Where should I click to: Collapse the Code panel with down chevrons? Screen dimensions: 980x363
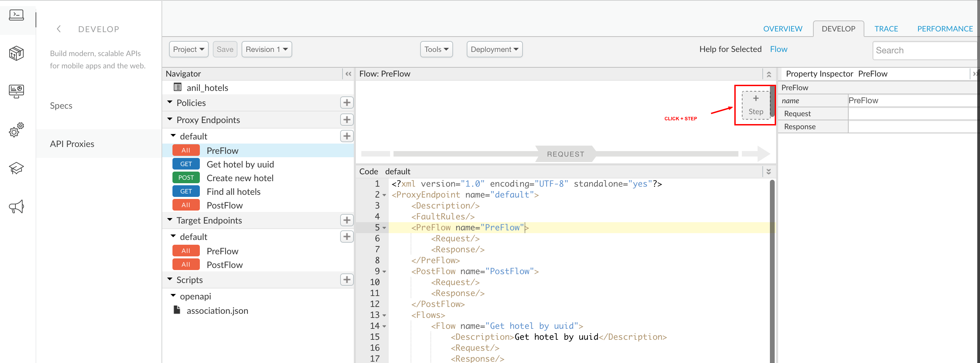tap(769, 172)
